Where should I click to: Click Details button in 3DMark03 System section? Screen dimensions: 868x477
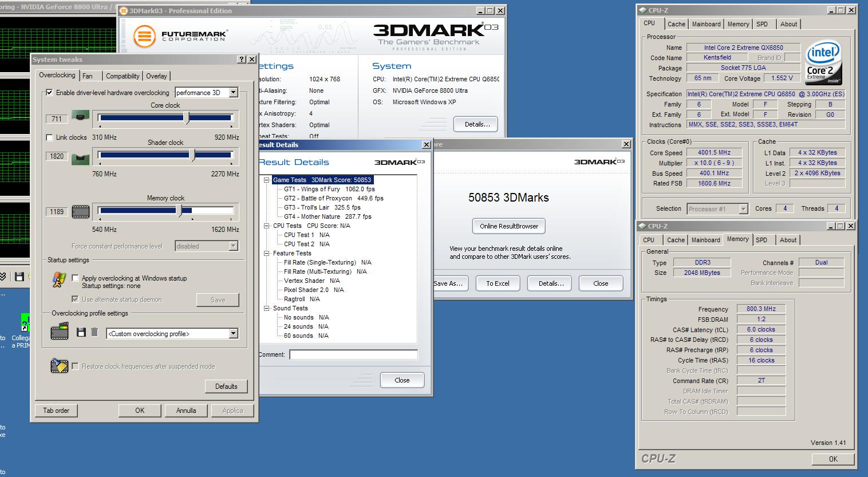[x=476, y=124]
